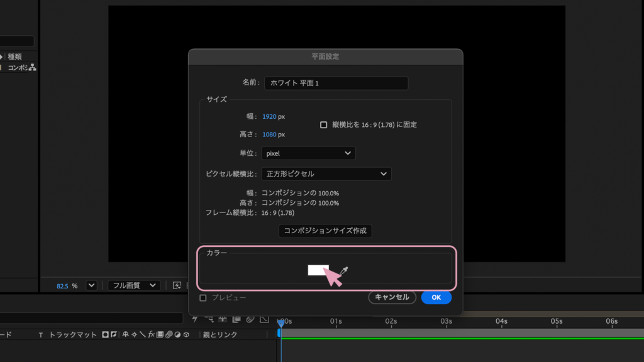Image resolution: width=644 pixels, height=362 pixels.
Task: Click the 02s mark on time ruler
Action: pos(391,321)
